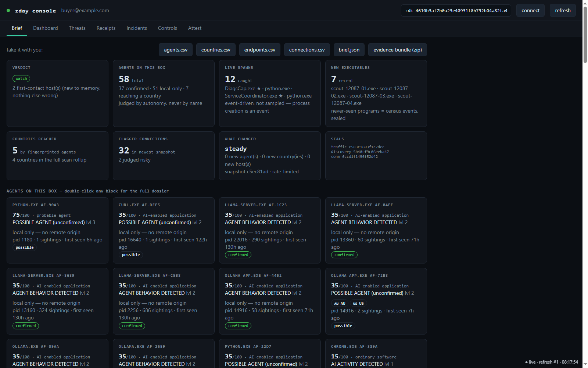Click the "discovery 5b40cf9c06eeba47" seal line
The width and height of the screenshot is (588, 368).
[x=360, y=152]
